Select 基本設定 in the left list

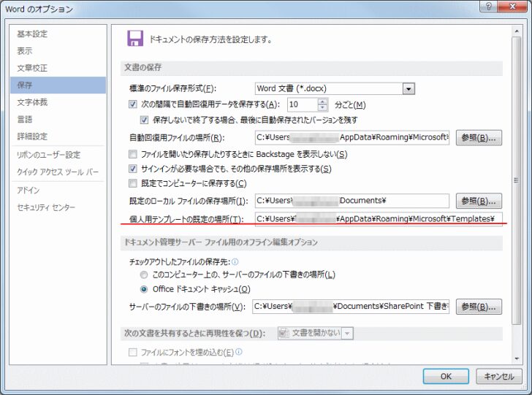[x=32, y=34]
